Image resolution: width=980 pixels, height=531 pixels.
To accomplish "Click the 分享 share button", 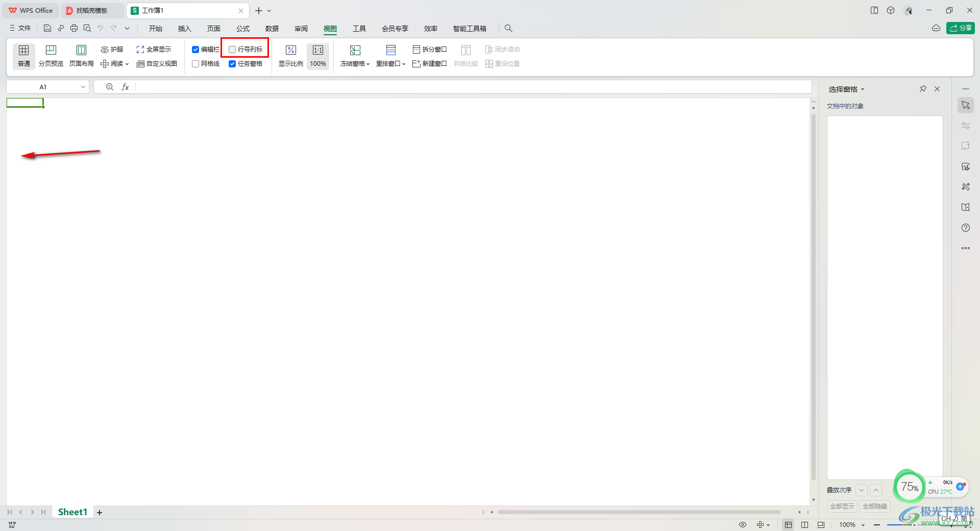I will tap(961, 28).
